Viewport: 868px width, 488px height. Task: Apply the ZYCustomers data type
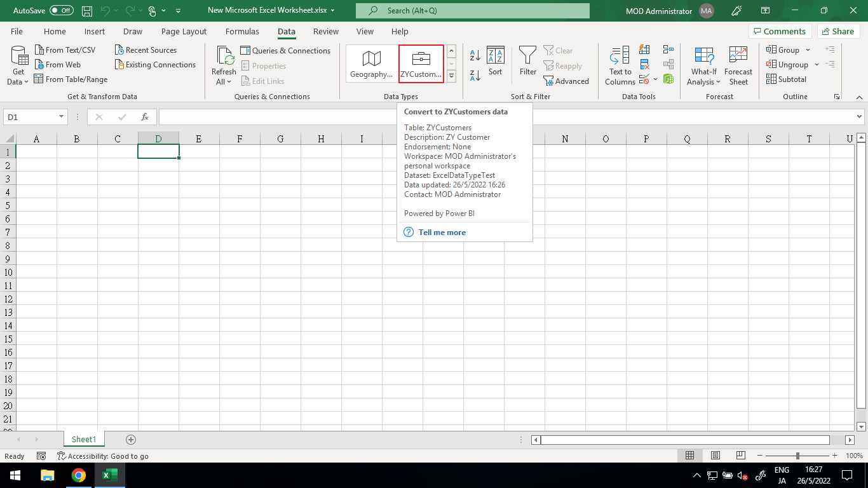coord(421,63)
